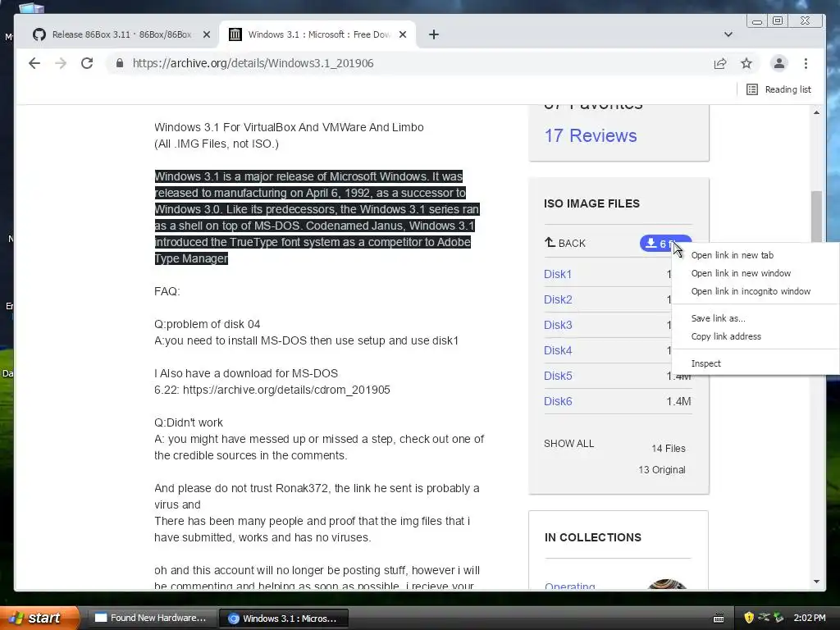Open the Disk5 file link
The image size is (840, 630).
tap(558, 376)
